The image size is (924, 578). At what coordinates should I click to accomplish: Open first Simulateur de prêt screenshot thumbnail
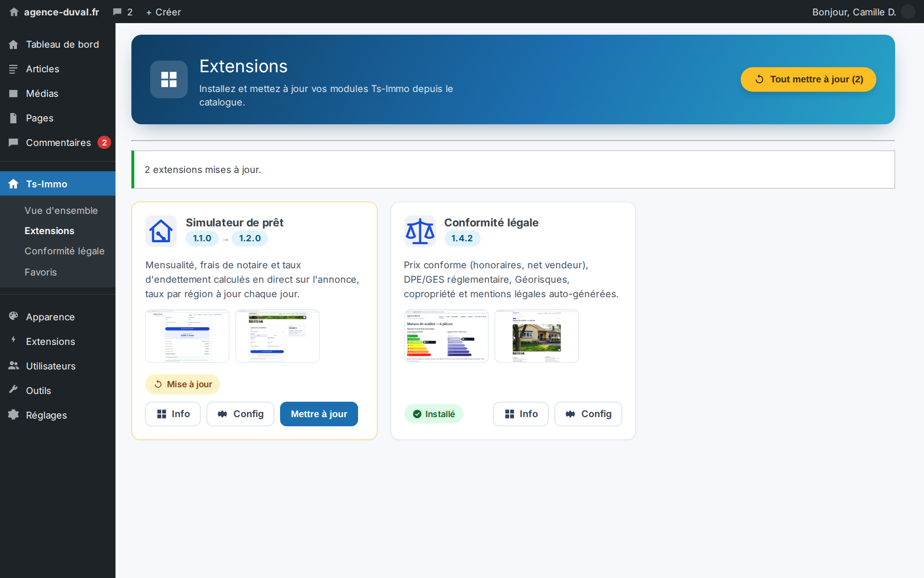[187, 336]
